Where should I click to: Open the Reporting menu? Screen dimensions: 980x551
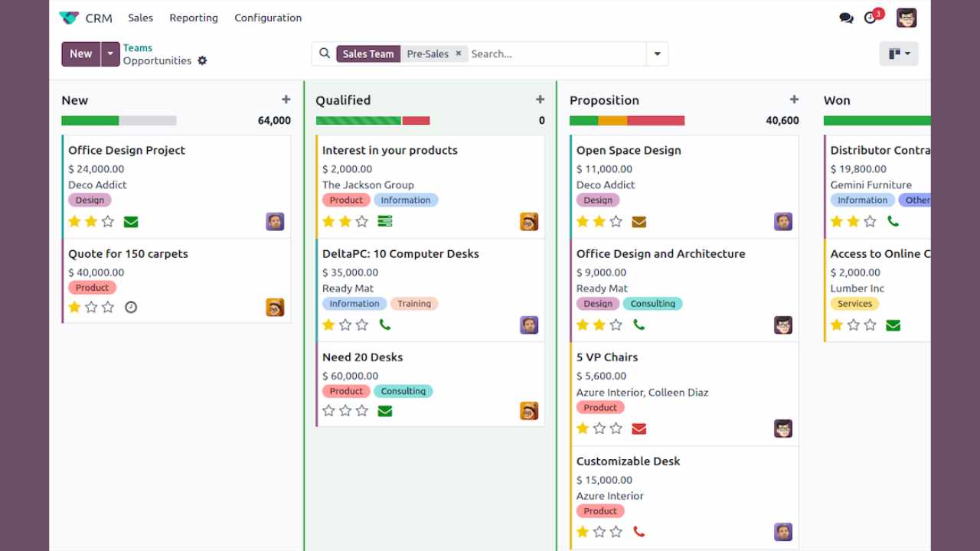194,18
